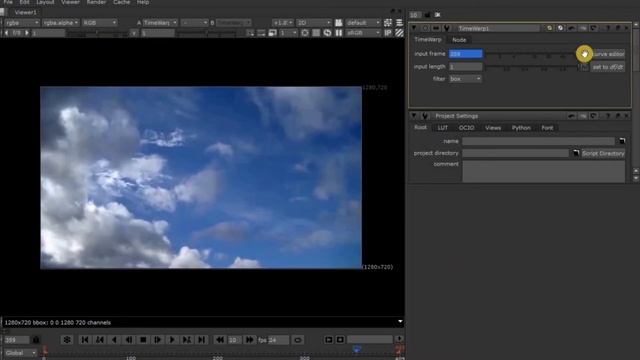640x360 pixels.
Task: Switch to the OCIO tab
Action: click(x=467, y=128)
